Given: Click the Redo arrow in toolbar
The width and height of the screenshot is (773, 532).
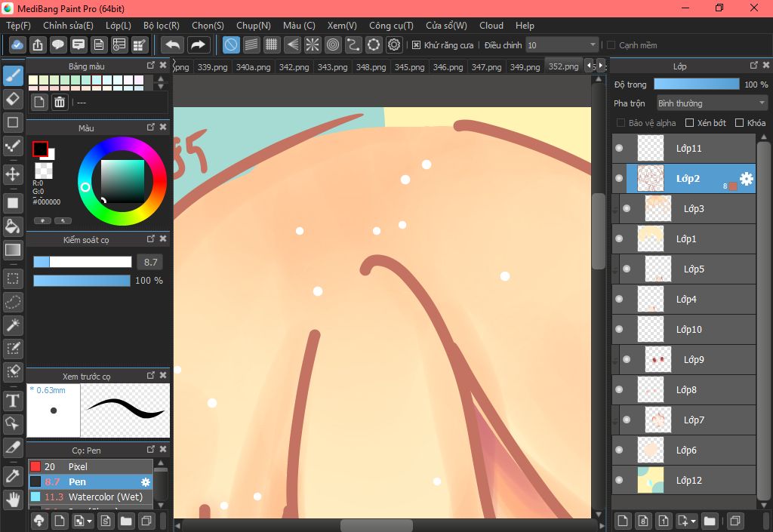Looking at the screenshot, I should pyautogui.click(x=199, y=45).
